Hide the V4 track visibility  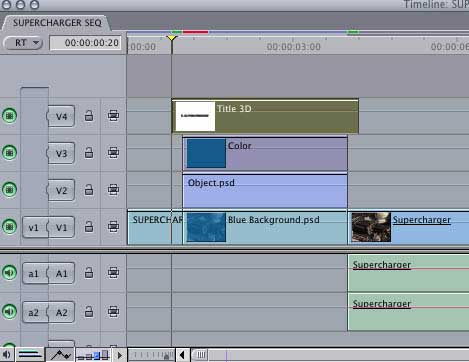click(x=9, y=116)
